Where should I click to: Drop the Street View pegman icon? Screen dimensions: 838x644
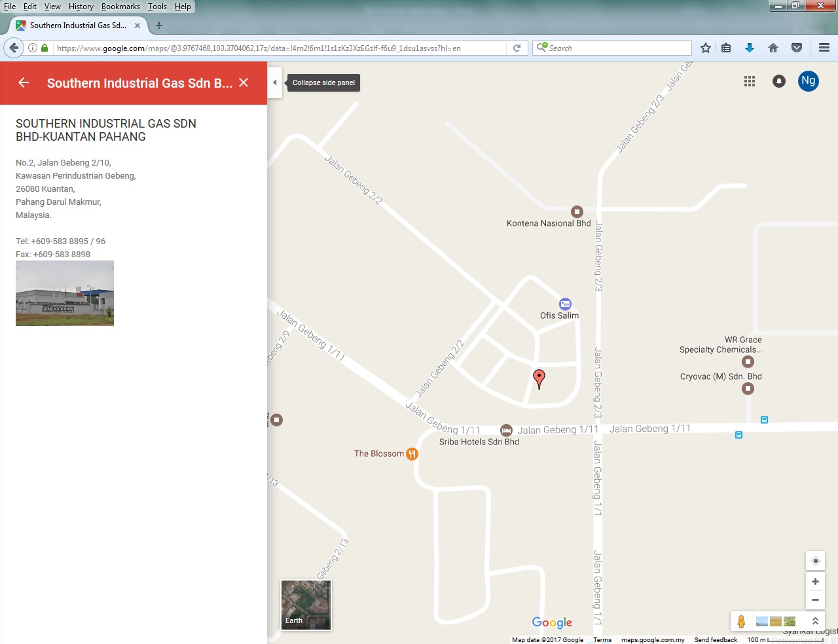click(741, 622)
